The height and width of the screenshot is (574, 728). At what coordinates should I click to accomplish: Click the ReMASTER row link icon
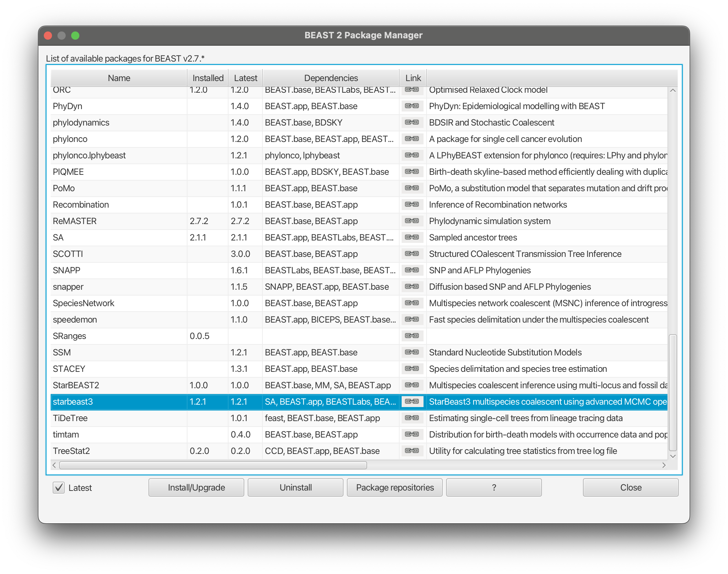pyautogui.click(x=412, y=221)
